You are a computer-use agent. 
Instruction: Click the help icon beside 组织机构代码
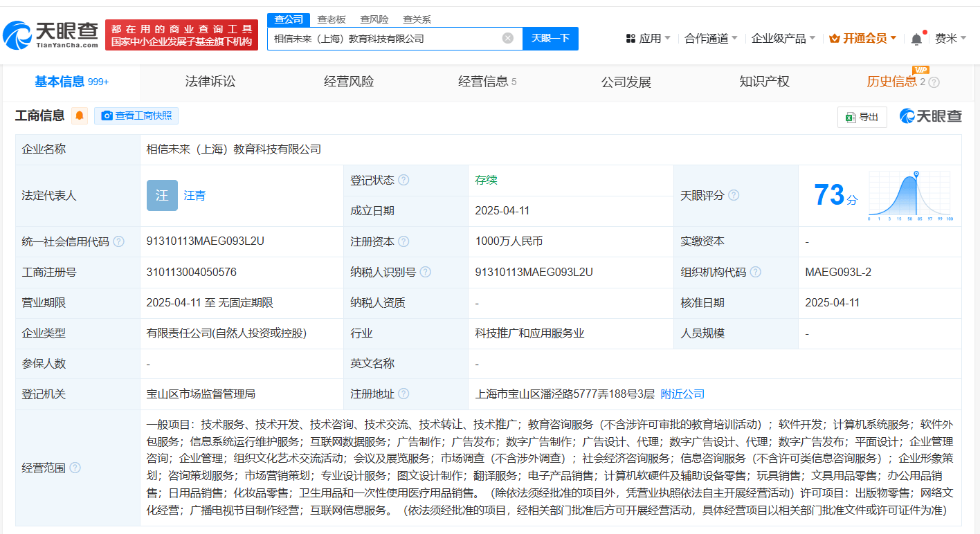[755, 272]
